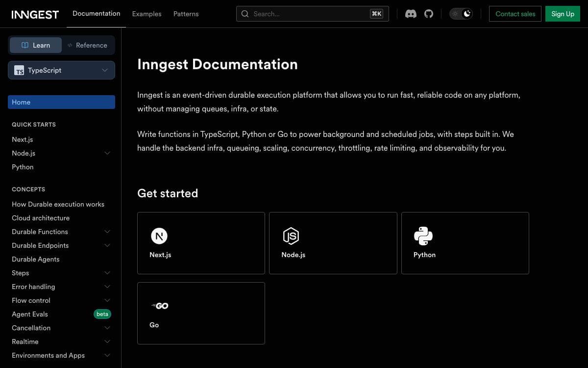The height and width of the screenshot is (368, 588).
Task: Open the Patterns tab
Action: point(186,14)
